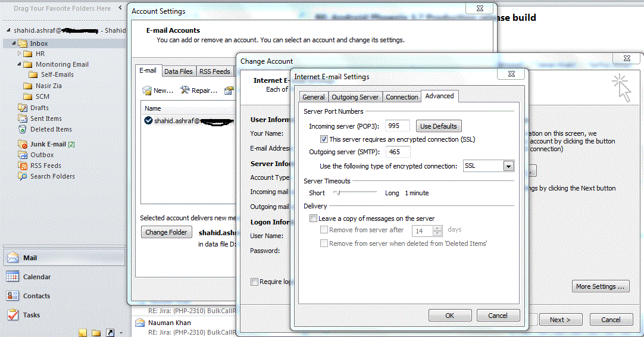Open the Calendar icon in navigation

click(12, 277)
